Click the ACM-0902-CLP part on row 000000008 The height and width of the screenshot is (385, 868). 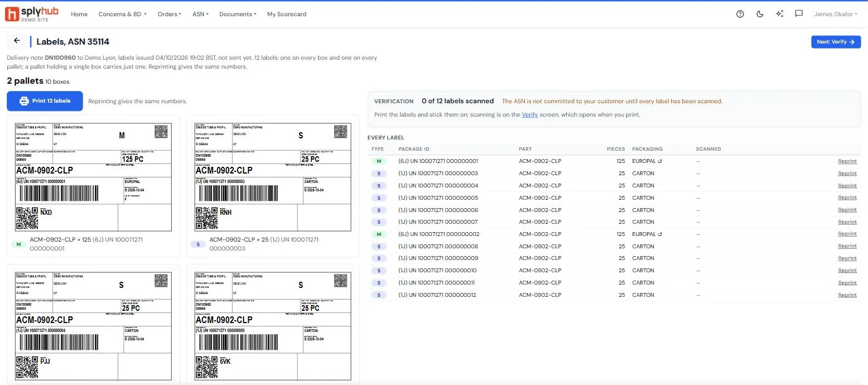540,246
